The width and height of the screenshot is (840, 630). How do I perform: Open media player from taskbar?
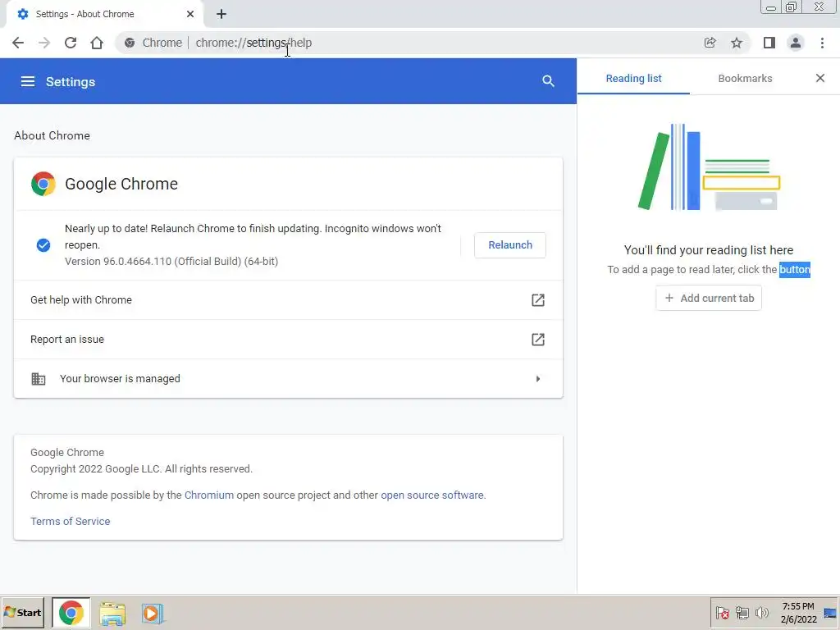[152, 614]
